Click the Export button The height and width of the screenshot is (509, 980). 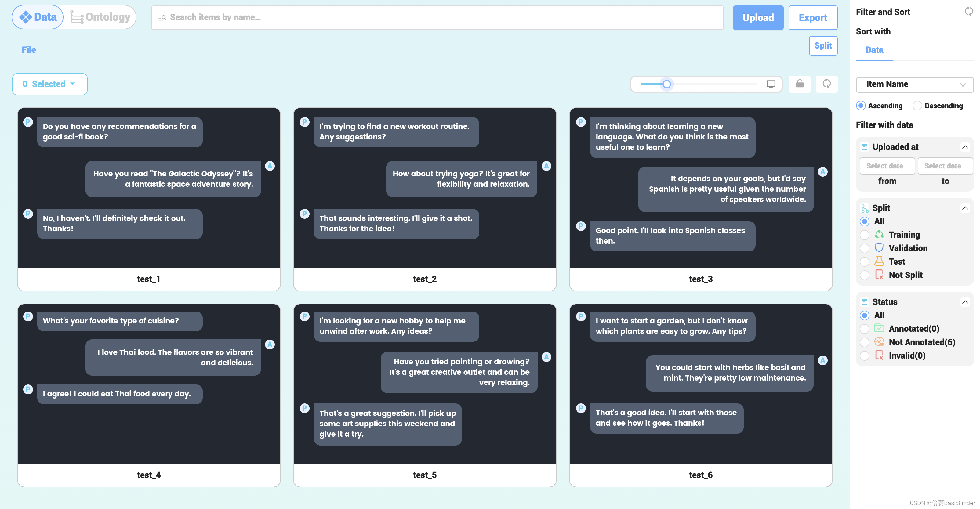point(812,17)
